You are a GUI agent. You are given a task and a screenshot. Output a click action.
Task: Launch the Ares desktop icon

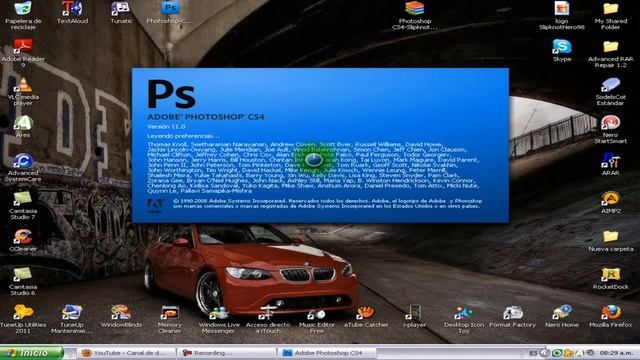tap(23, 123)
